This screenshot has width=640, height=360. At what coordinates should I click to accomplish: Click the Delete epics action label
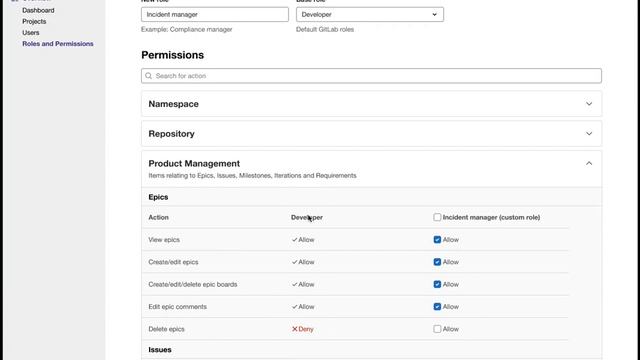pos(167,329)
